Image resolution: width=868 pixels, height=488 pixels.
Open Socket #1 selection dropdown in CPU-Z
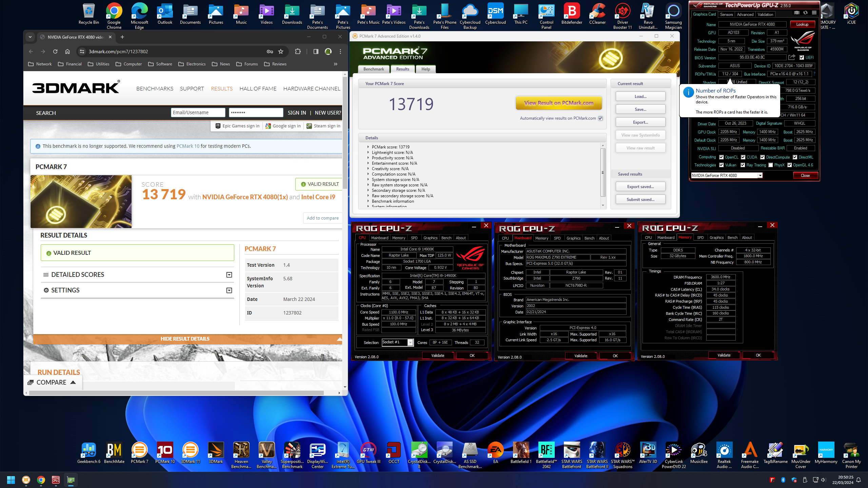click(x=410, y=343)
